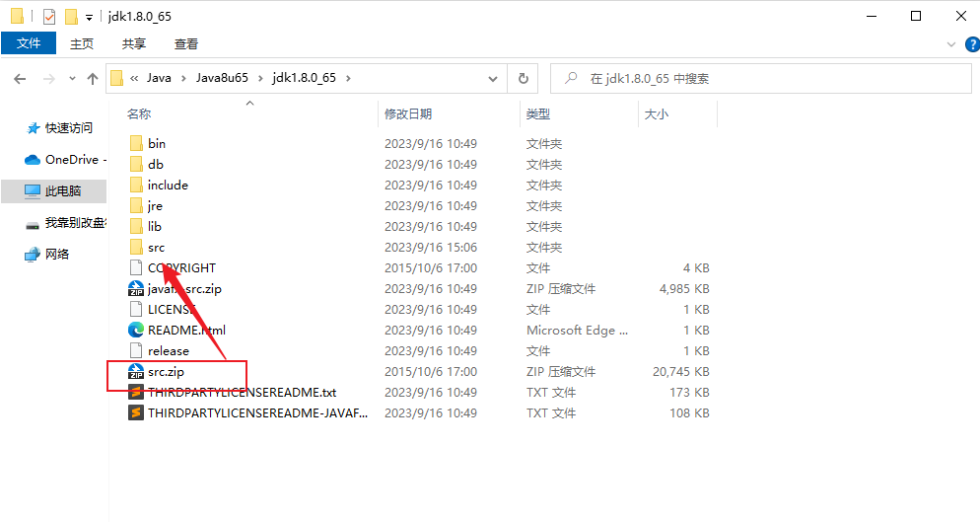The height and width of the screenshot is (522, 980).
Task: Select the release file name
Action: click(169, 351)
